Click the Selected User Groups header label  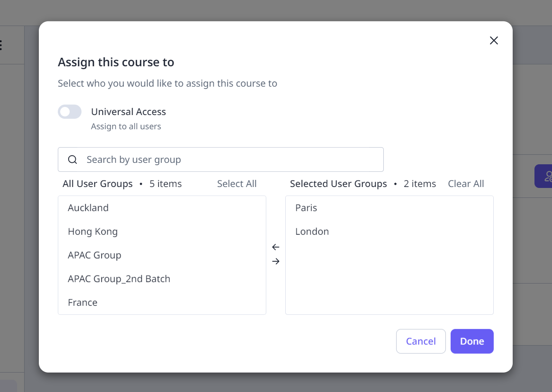point(338,184)
